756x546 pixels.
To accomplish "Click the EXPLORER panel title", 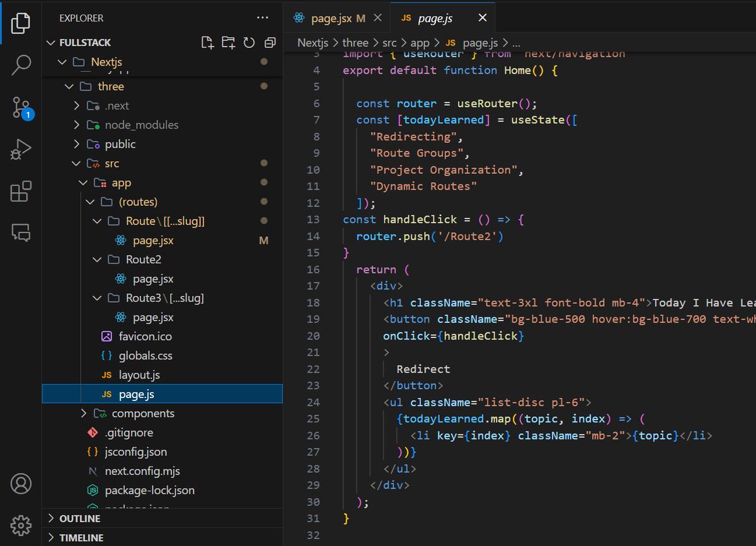I will (x=81, y=18).
